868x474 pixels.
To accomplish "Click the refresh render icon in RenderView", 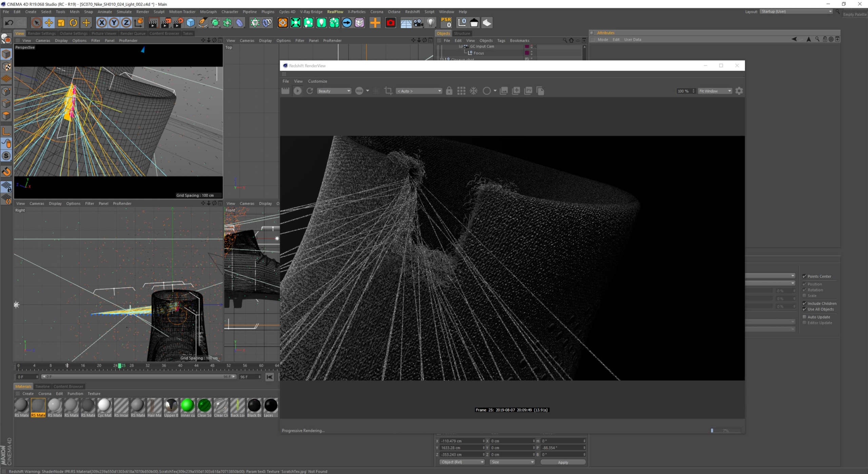I will pyautogui.click(x=310, y=91).
